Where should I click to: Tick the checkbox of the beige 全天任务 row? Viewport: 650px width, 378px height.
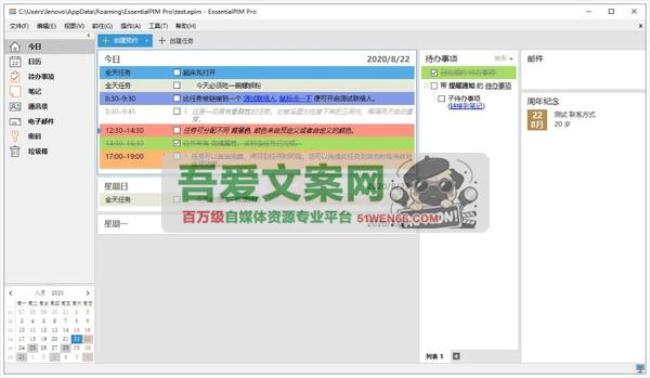tap(177, 85)
